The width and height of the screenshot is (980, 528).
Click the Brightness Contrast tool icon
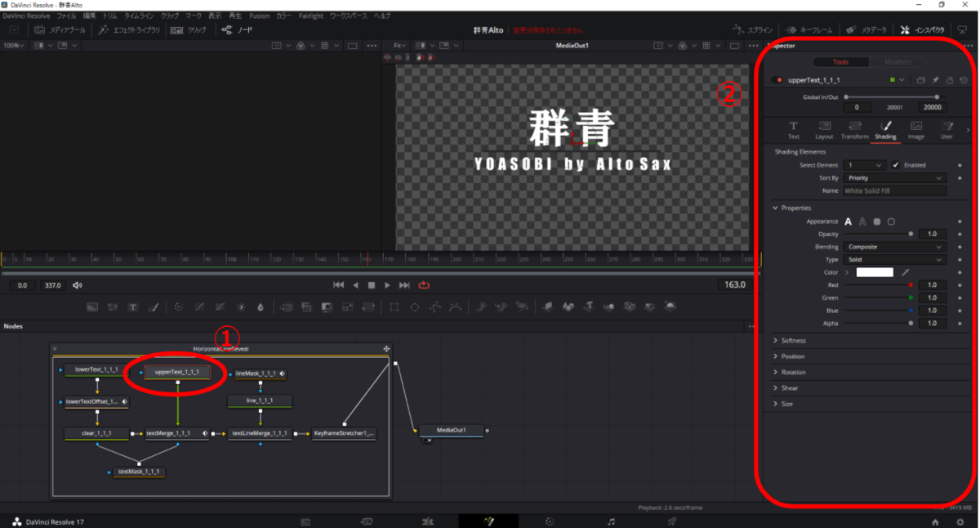coord(241,307)
